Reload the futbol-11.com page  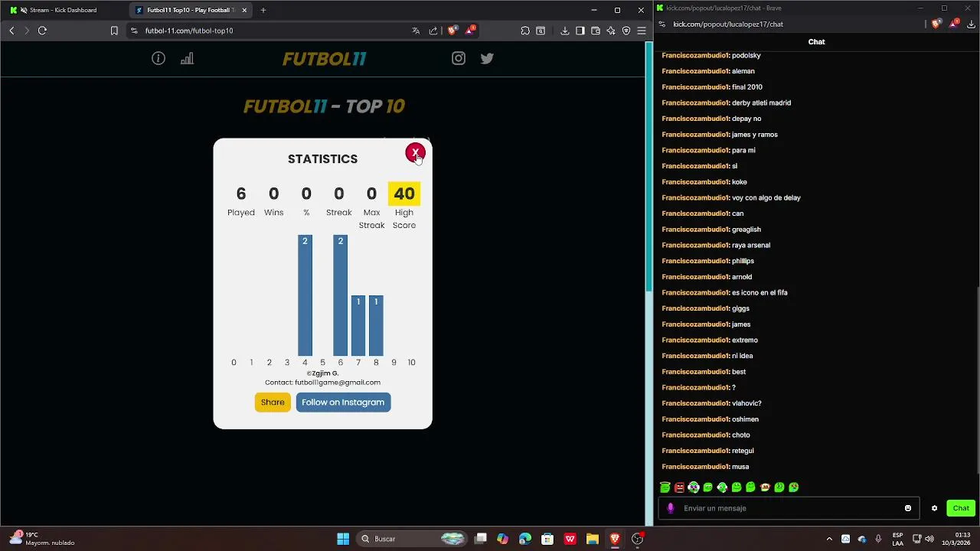[x=42, y=31]
